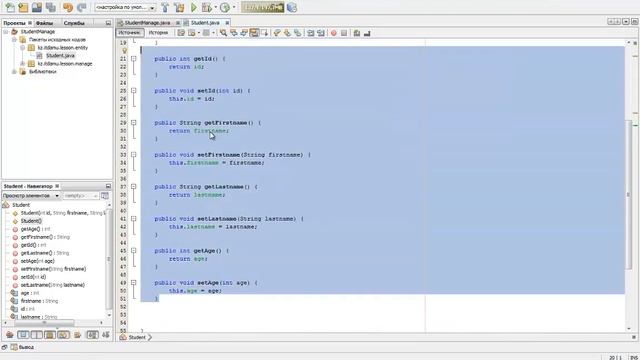Toggle Highlight Search in editor toolbar
Viewport: 640px width, 360px height.
click(x=254, y=33)
